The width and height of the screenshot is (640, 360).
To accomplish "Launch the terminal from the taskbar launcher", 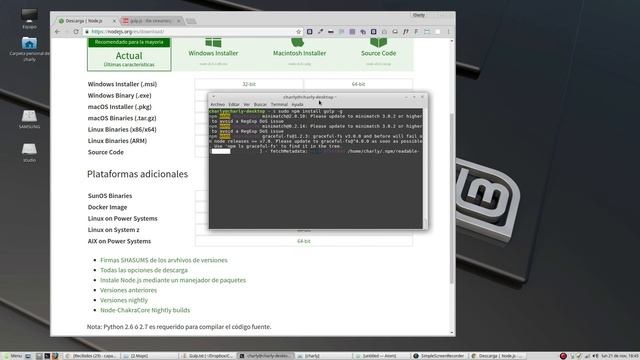I will click(x=47, y=356).
